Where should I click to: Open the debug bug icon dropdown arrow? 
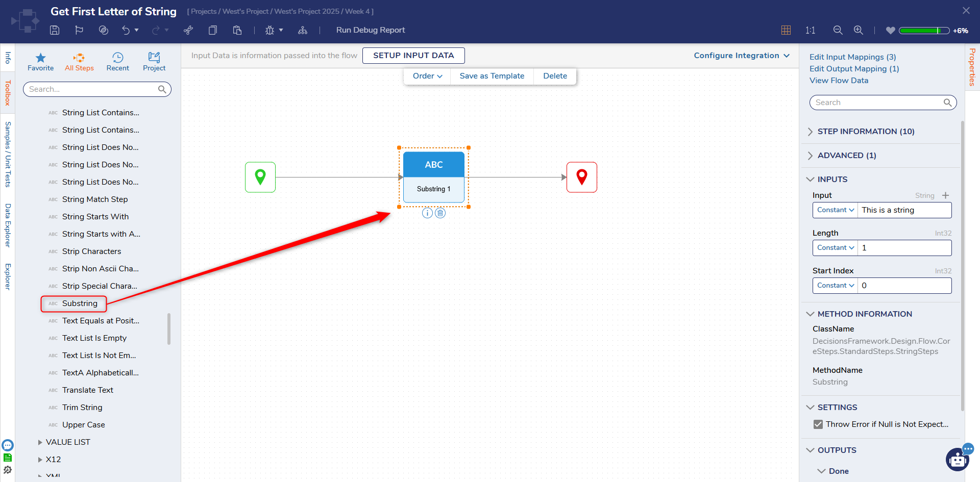point(281,30)
